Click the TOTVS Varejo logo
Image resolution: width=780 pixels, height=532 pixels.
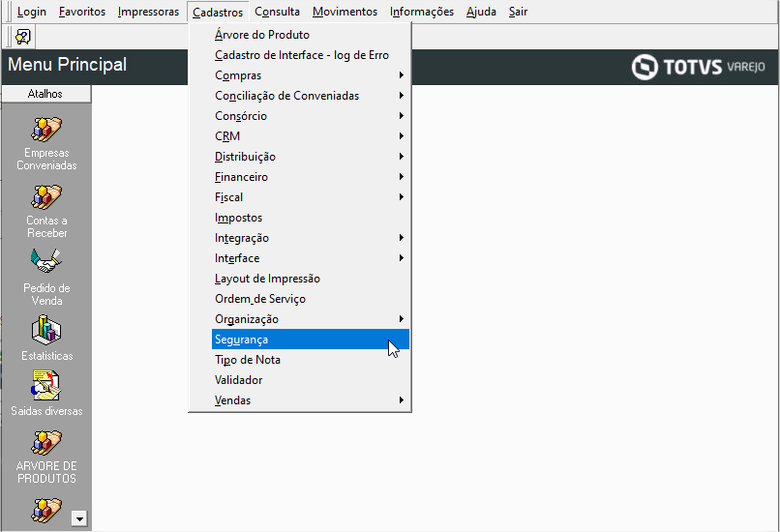[699, 67]
